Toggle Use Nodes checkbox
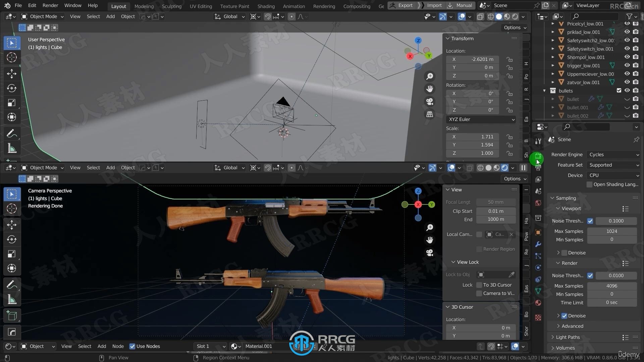This screenshot has height=362, width=644. click(x=132, y=346)
